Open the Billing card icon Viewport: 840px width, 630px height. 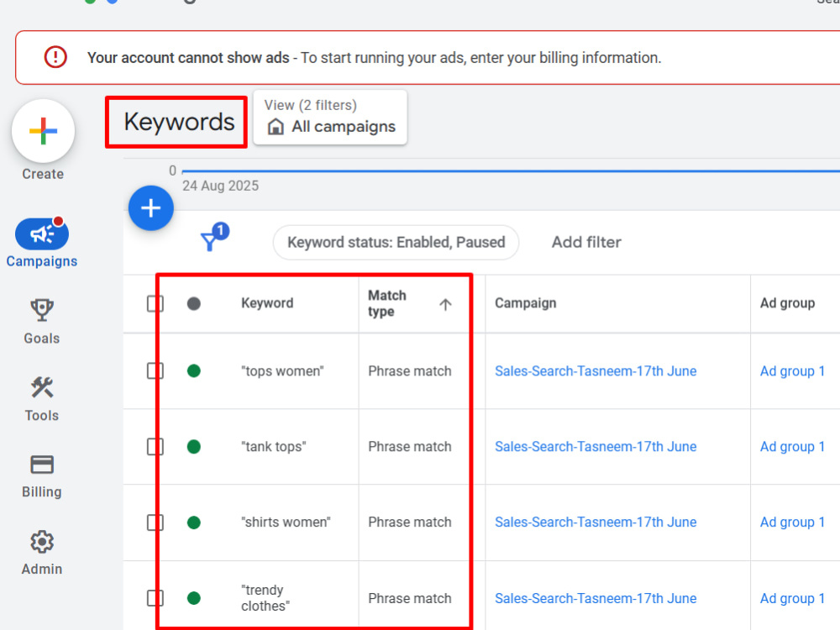coord(42,464)
